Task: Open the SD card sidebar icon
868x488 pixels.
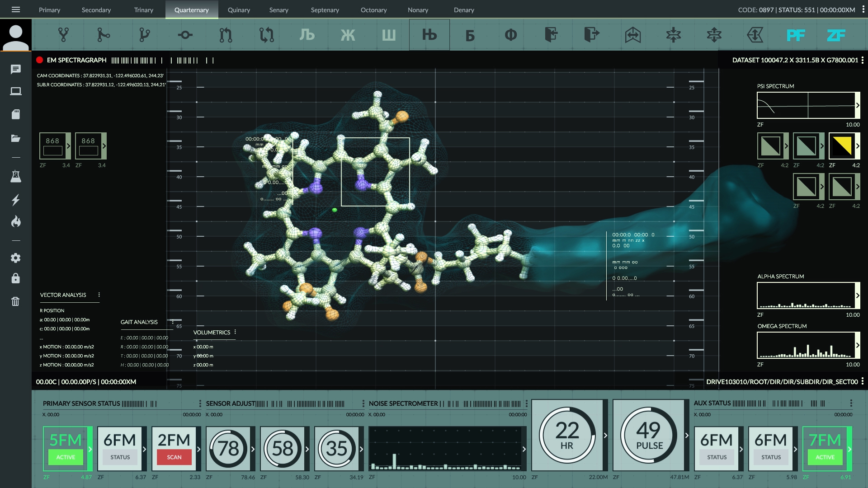Action: 16,114
